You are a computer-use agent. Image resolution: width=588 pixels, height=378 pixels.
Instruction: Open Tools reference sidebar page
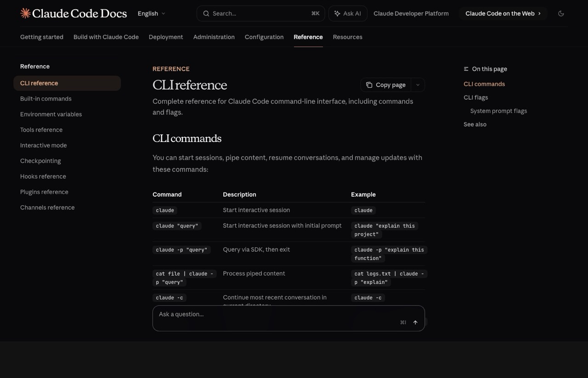point(41,130)
